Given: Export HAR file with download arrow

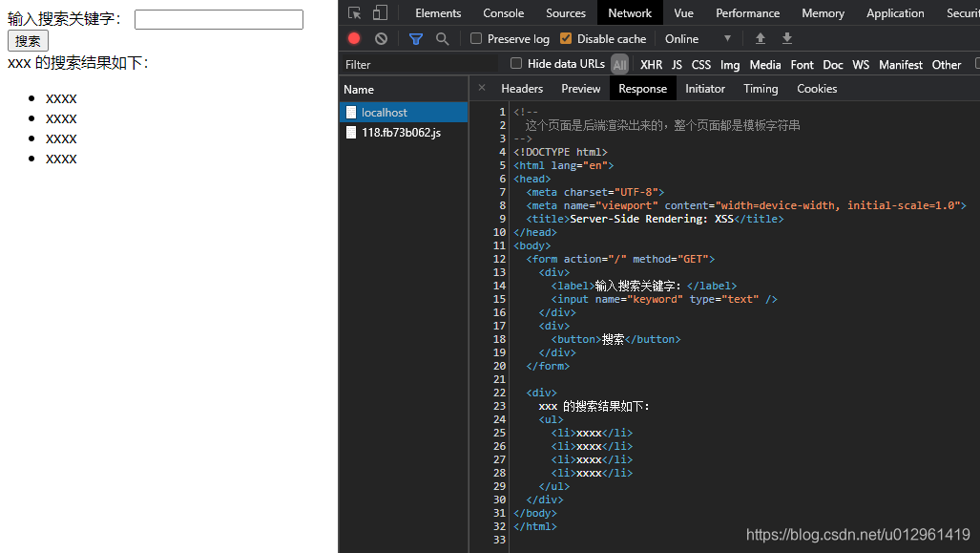Looking at the screenshot, I should click(x=787, y=39).
